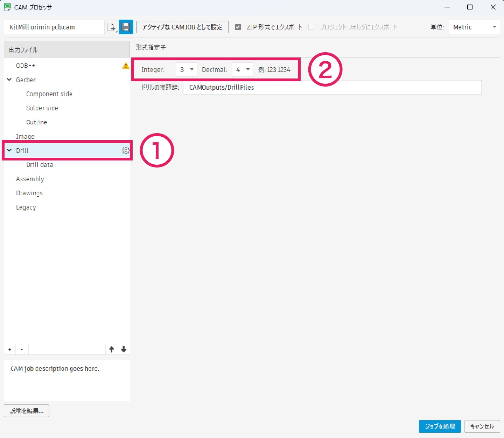Screen dimensions: 504x438
Task: Select Component side in output list
Action: [49, 94]
